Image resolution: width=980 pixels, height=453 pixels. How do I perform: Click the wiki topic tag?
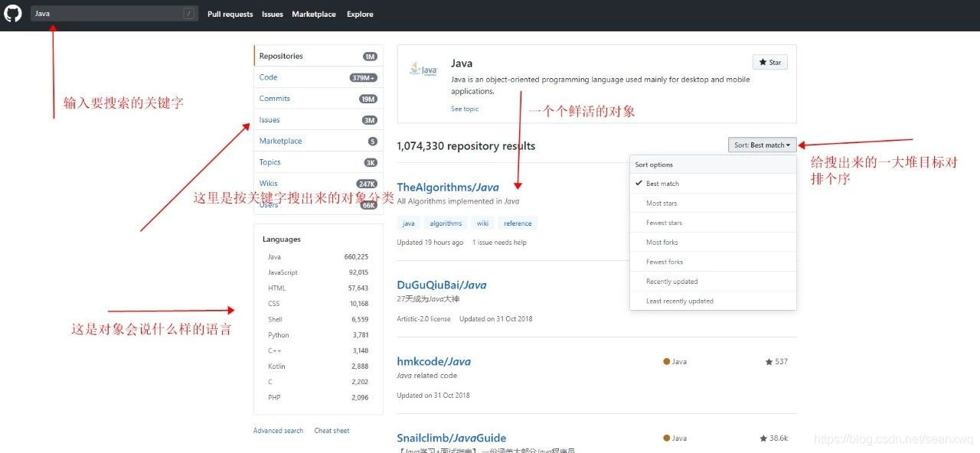(x=482, y=223)
